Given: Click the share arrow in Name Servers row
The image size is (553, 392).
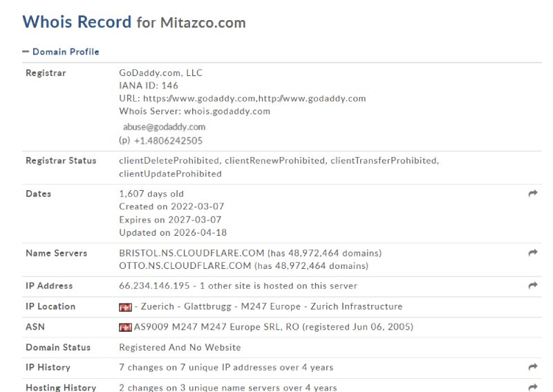Looking at the screenshot, I should pos(533,252).
